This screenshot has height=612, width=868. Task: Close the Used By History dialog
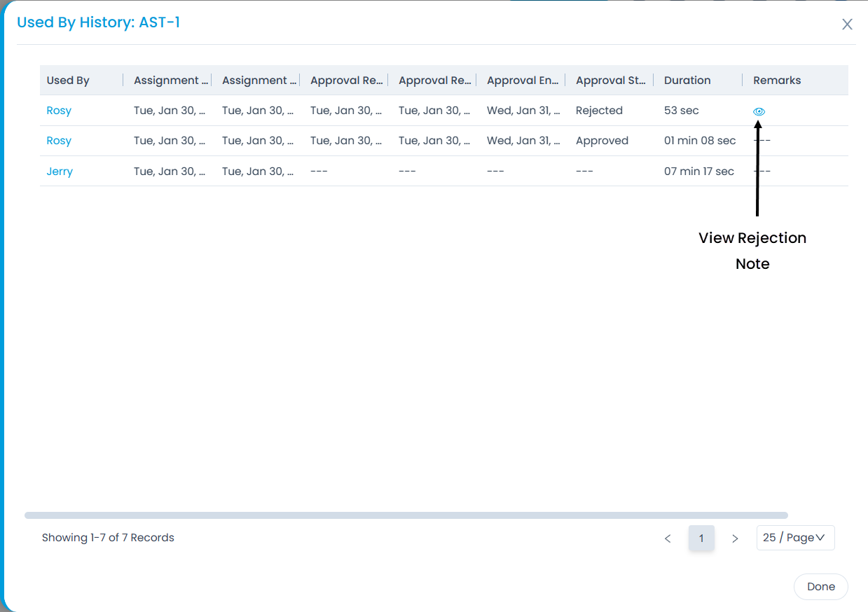847,25
